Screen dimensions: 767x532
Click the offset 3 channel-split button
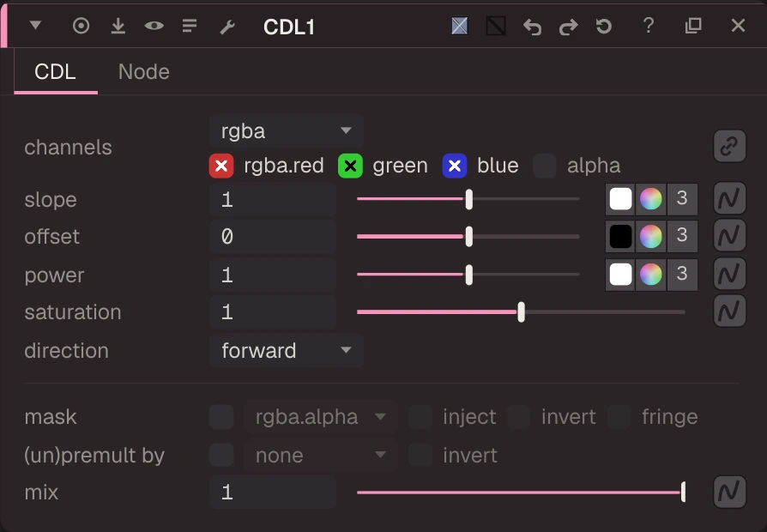click(x=682, y=236)
